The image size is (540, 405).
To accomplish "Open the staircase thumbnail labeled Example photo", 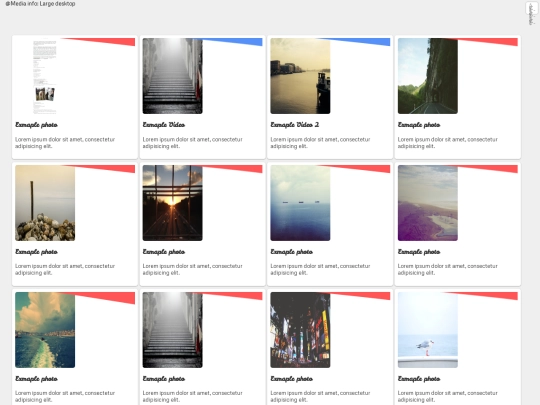I will tap(173, 330).
